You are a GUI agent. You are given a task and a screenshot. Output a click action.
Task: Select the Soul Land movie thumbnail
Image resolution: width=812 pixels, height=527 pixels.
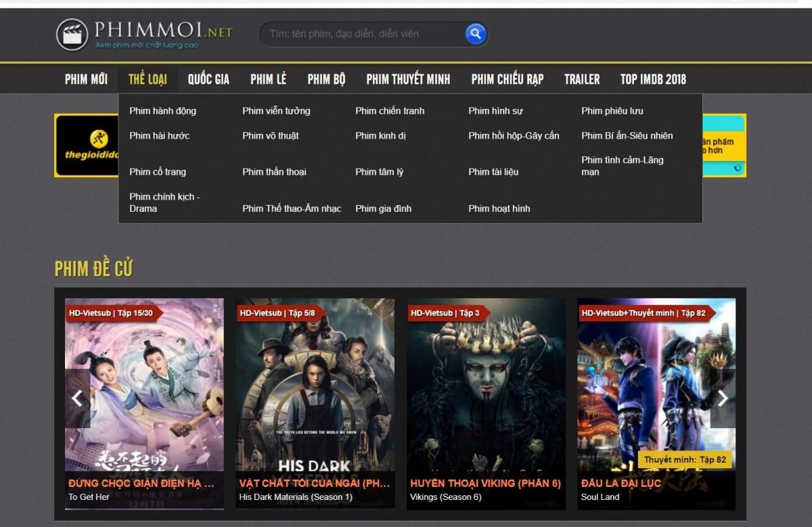656,392
